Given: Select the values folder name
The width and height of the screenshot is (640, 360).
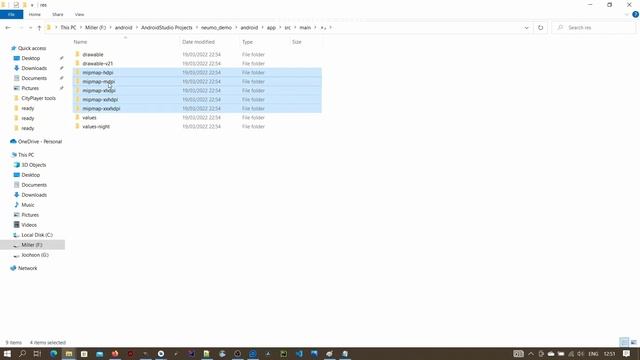Looking at the screenshot, I should (89, 118).
